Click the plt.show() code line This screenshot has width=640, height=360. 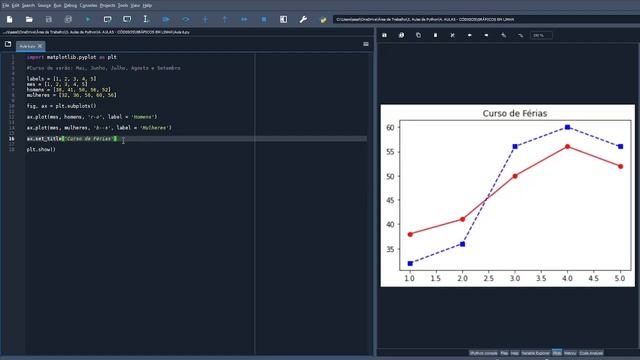coord(41,149)
